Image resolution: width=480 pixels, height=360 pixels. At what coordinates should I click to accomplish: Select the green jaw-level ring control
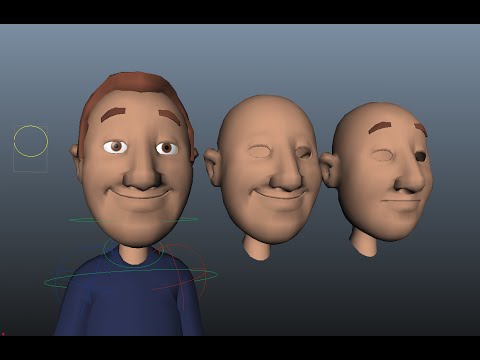tap(133, 220)
